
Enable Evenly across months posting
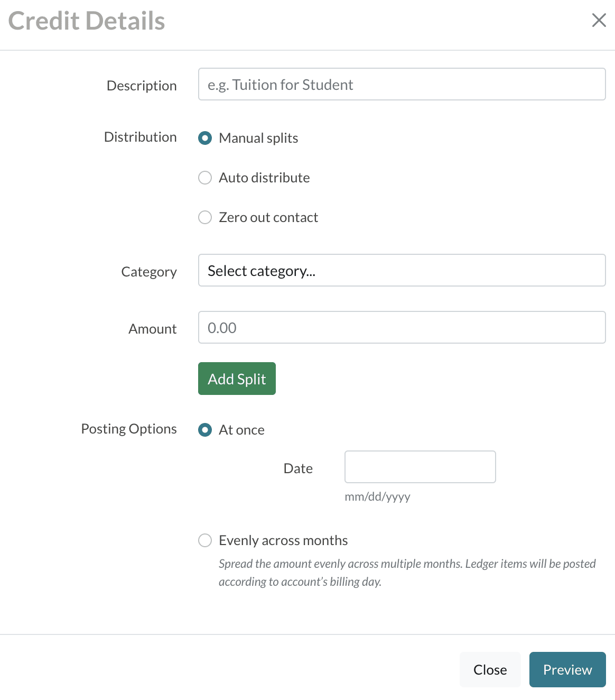[205, 540]
